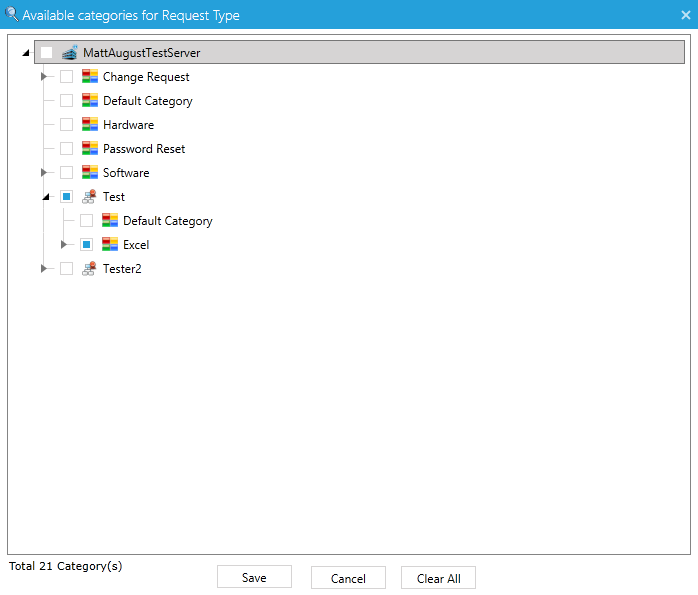
Task: Click the Password Reset category icon
Action: pyautogui.click(x=90, y=149)
